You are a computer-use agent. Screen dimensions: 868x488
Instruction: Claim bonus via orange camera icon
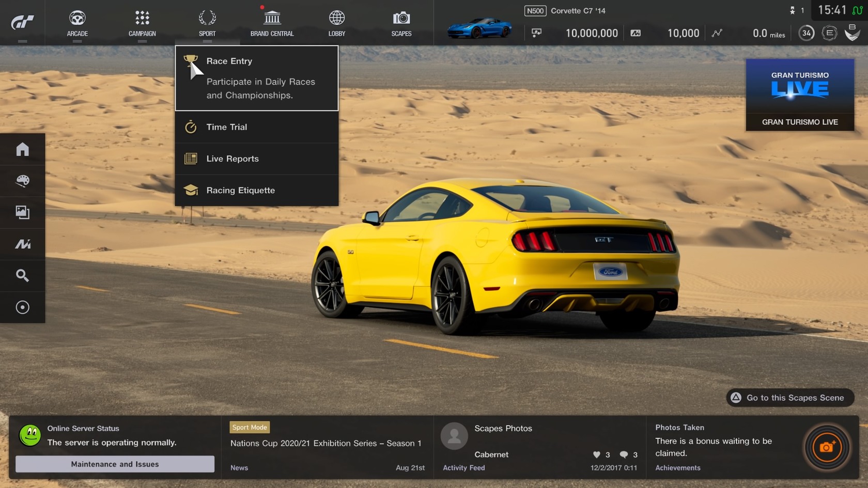click(827, 447)
